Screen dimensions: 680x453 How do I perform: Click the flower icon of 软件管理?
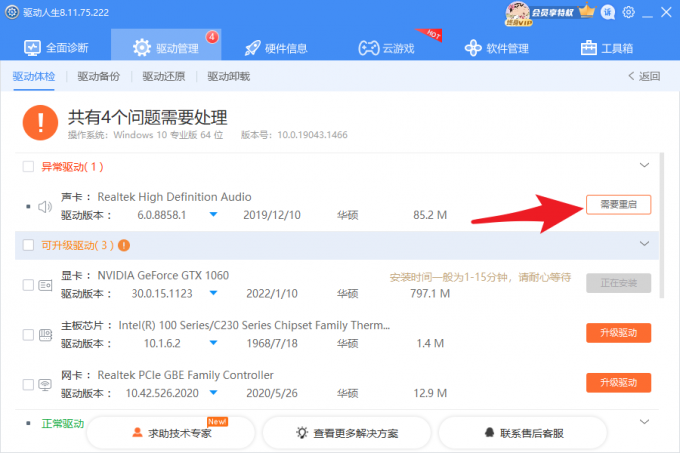473,48
